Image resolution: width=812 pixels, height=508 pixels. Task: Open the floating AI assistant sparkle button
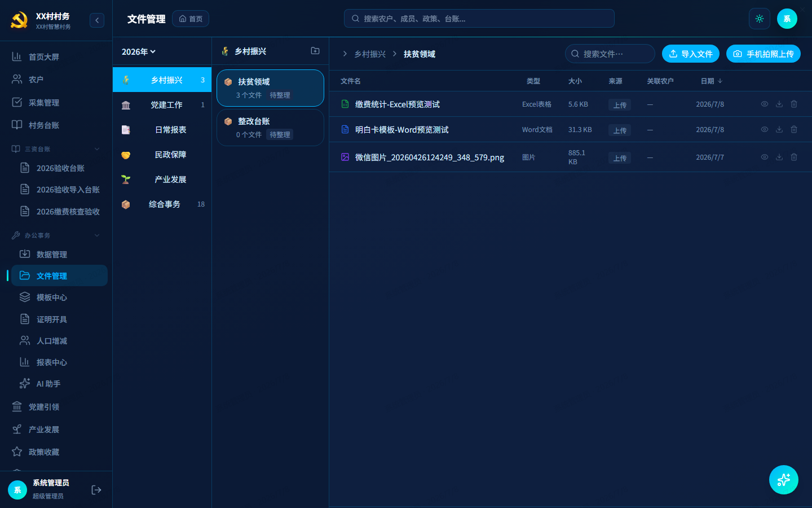784,480
